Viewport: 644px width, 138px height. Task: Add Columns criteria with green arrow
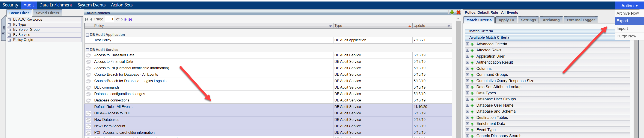(472, 69)
